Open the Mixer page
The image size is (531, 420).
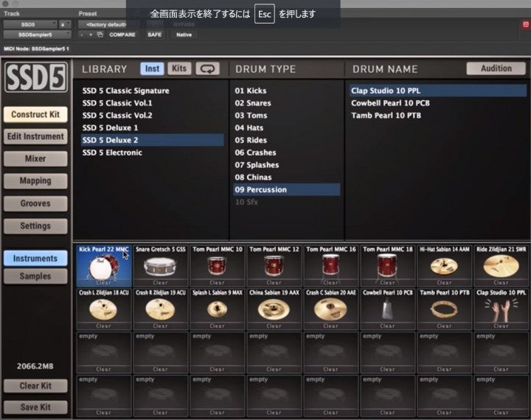click(35, 158)
